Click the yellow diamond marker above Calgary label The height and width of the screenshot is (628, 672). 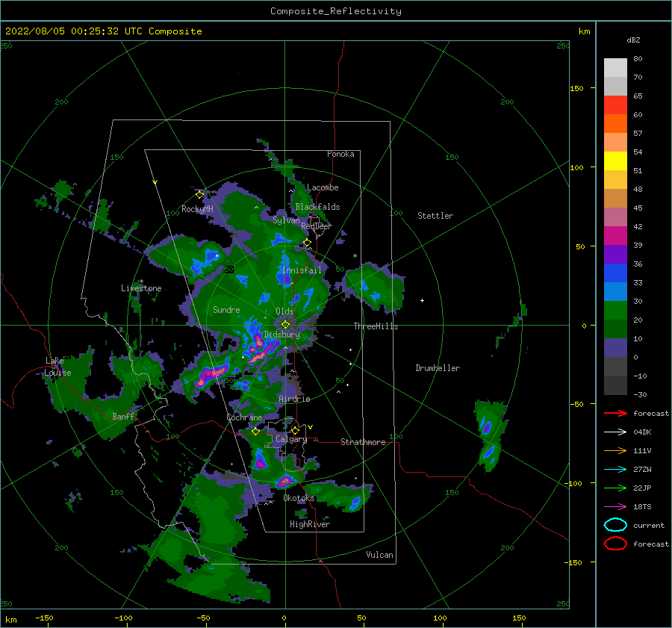pyautogui.click(x=295, y=430)
